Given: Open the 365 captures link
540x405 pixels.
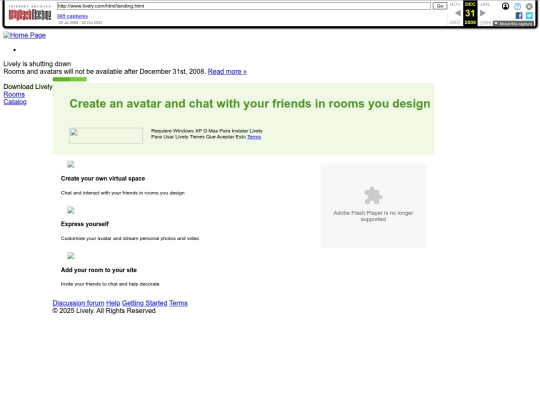Looking at the screenshot, I should [x=72, y=16].
